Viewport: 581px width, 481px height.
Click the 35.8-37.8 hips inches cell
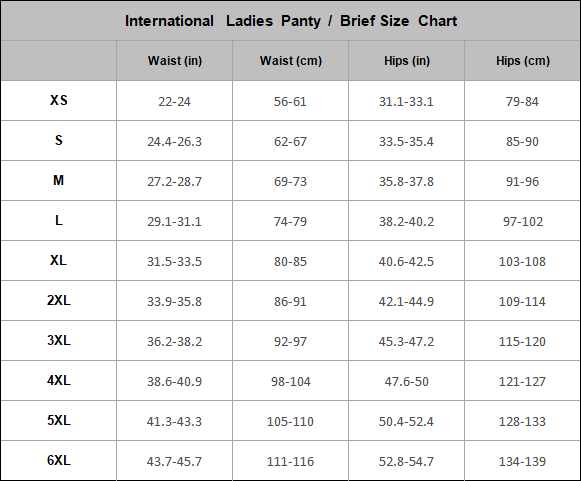406,182
